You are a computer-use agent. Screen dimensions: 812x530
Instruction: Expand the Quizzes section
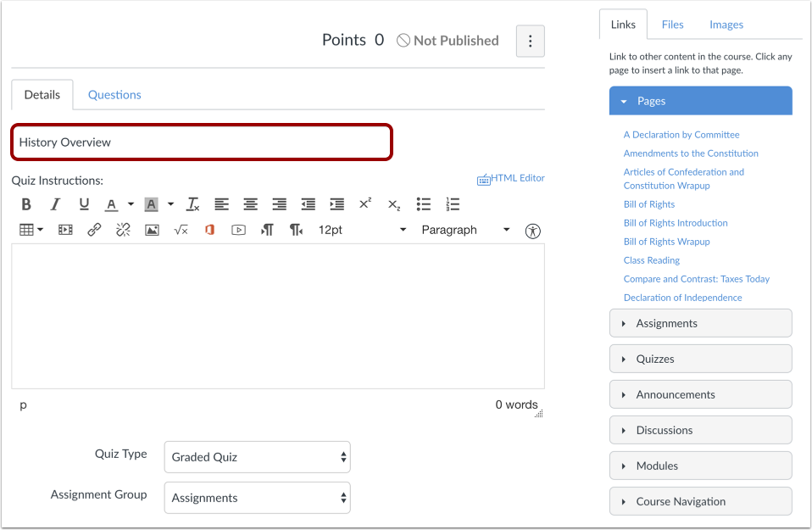click(701, 359)
